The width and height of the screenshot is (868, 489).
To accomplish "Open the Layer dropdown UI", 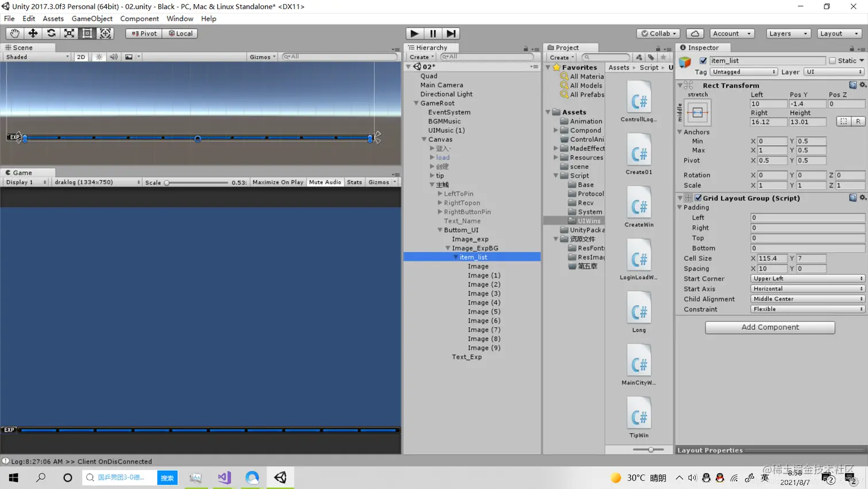I will [x=834, y=72].
